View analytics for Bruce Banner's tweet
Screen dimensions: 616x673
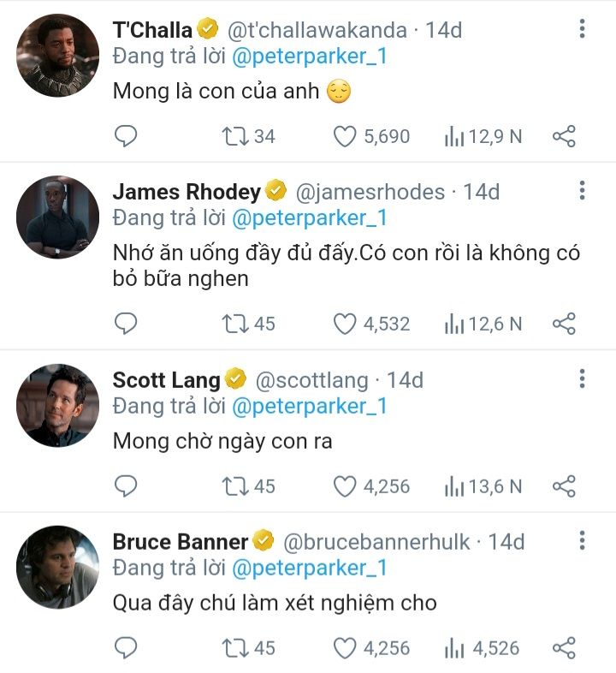(453, 647)
